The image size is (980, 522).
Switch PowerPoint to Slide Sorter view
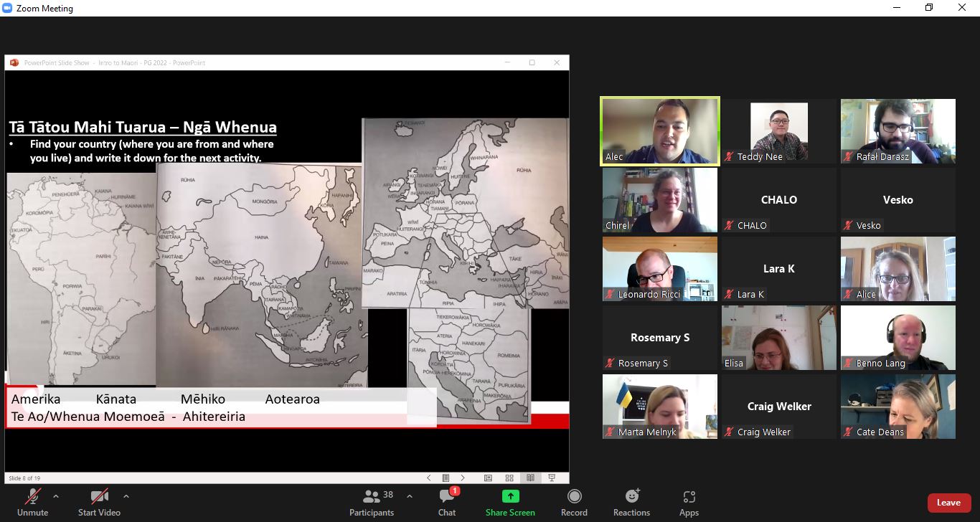[x=509, y=478]
